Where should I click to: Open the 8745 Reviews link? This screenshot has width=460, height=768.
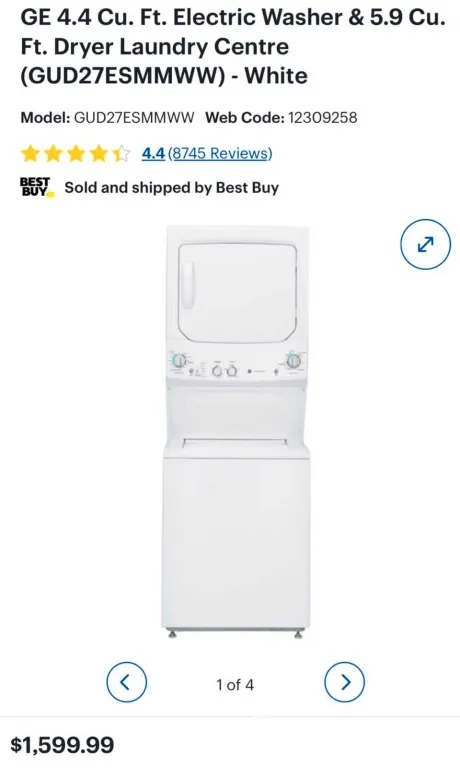click(x=220, y=153)
